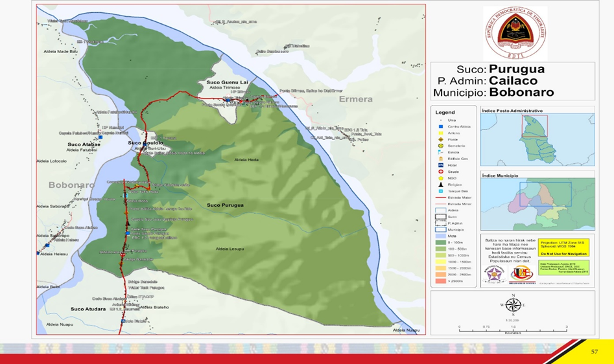Click the compass rose icon

(513, 305)
